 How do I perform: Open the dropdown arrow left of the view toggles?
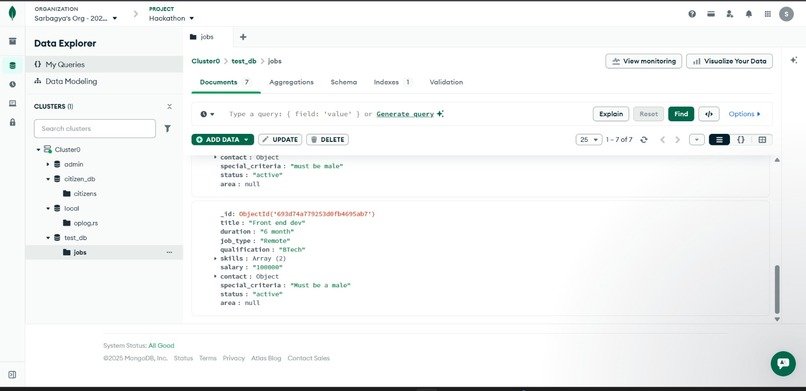(697, 140)
